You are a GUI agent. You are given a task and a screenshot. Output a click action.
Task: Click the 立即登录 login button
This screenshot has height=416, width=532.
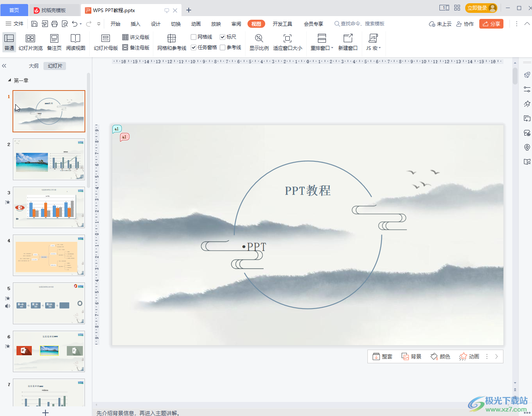(481, 8)
